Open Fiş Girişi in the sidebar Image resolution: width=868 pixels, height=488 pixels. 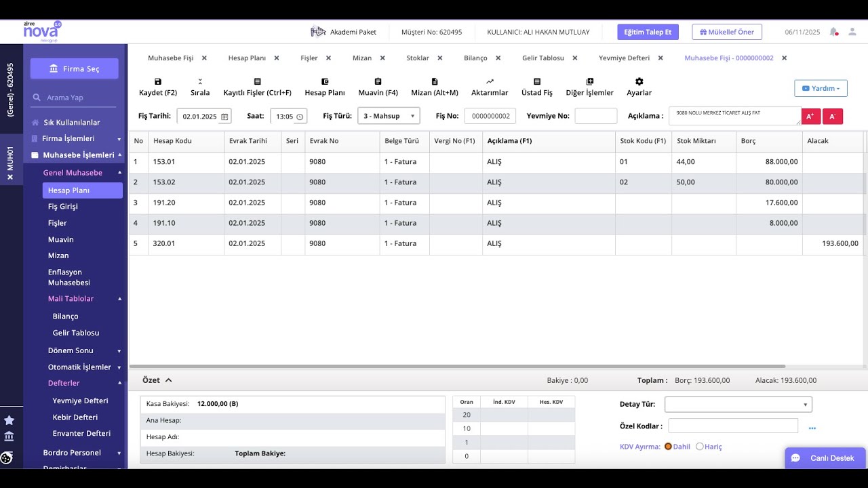(x=63, y=207)
